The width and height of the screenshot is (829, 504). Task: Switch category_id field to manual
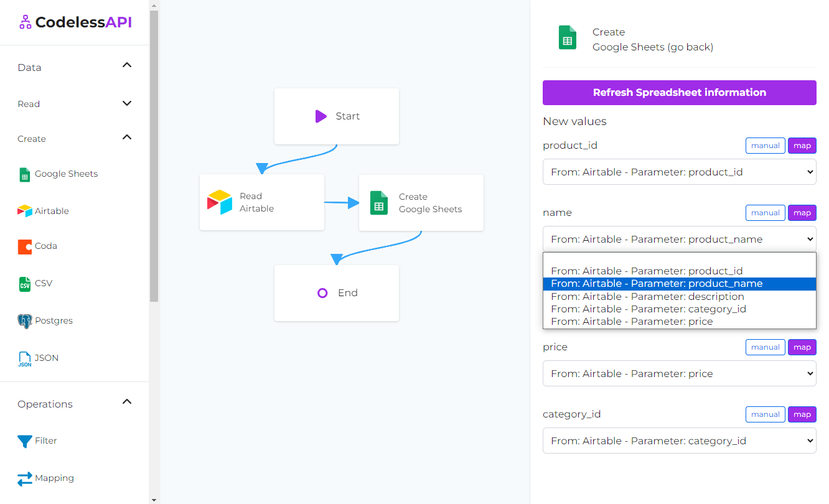pyautogui.click(x=765, y=414)
